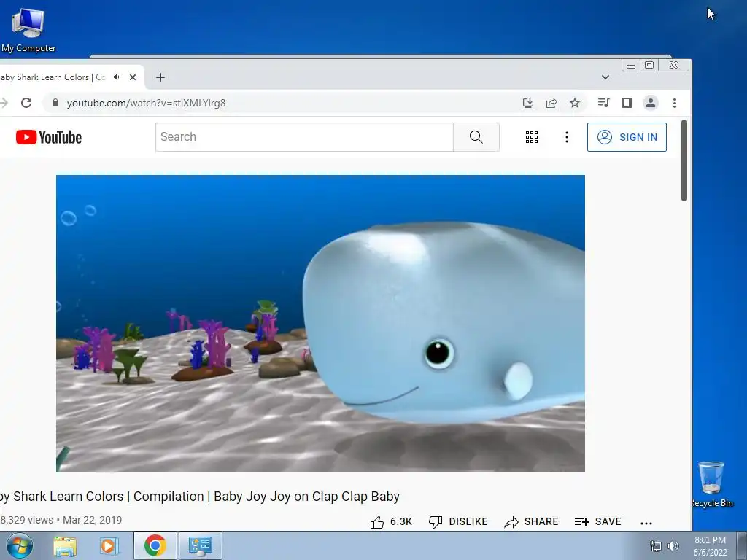This screenshot has height=560, width=747.
Task: Toggle the Chrome side panel
Action: (x=627, y=103)
